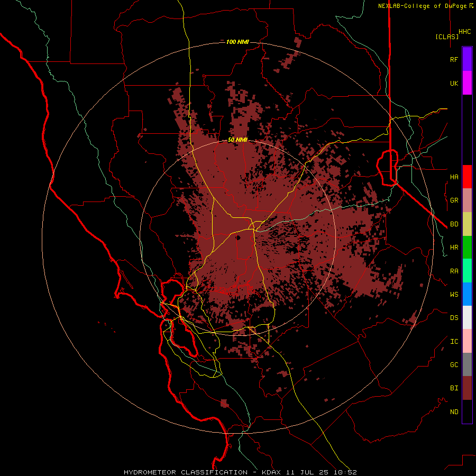Click the 10:52 timestamp

pos(345,472)
